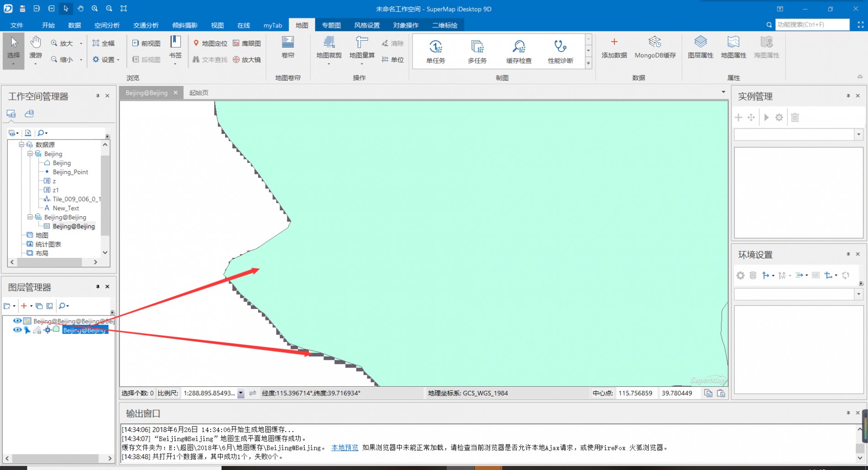Open 单任务 single task caching
The width and height of the screenshot is (868, 470).
coord(435,51)
